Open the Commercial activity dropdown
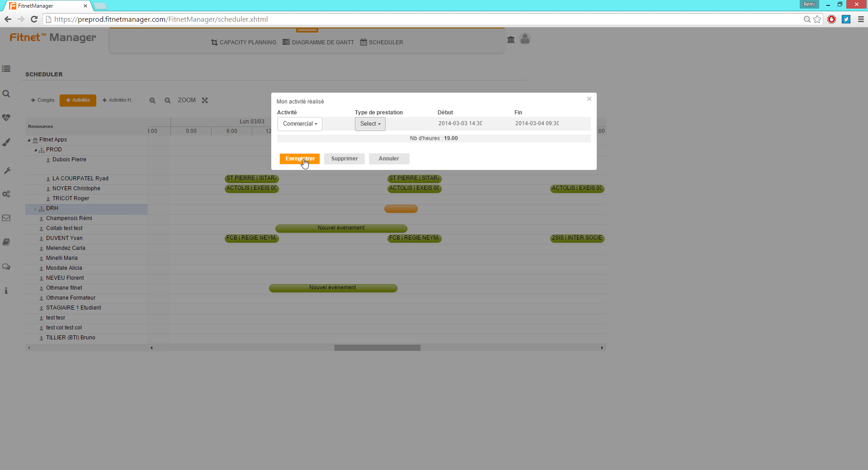This screenshot has width=868, height=470. pos(300,124)
